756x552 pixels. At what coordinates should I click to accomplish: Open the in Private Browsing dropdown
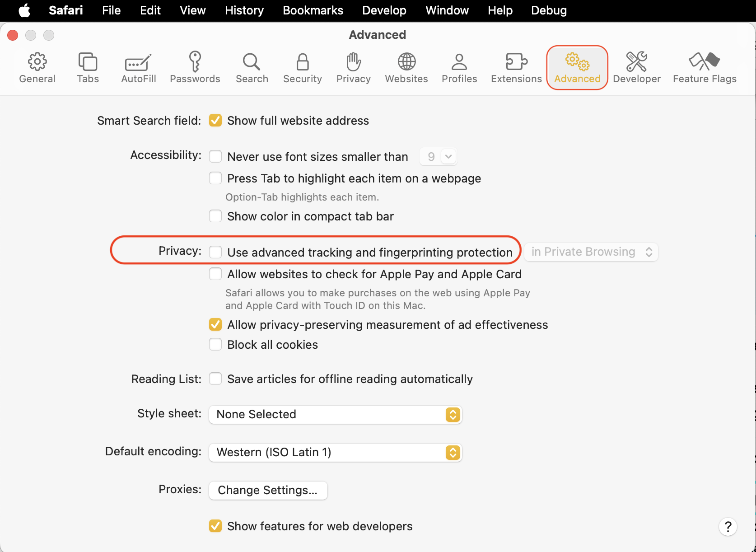coord(591,252)
